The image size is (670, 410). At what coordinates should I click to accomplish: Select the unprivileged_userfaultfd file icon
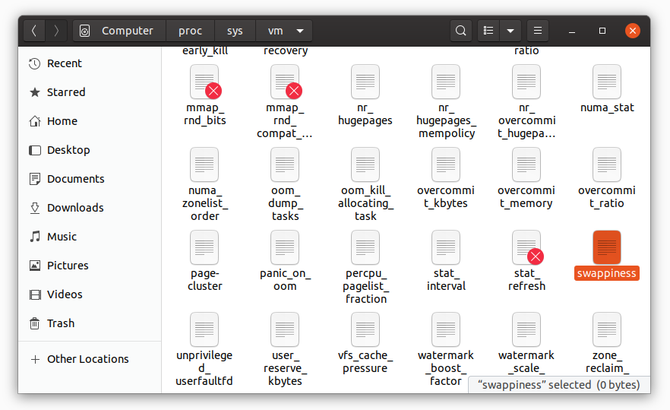tap(204, 329)
